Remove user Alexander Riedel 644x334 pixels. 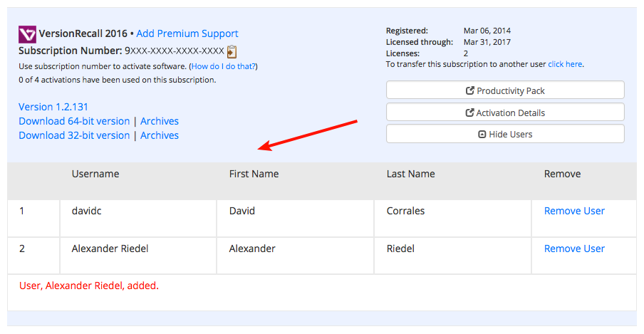click(574, 249)
